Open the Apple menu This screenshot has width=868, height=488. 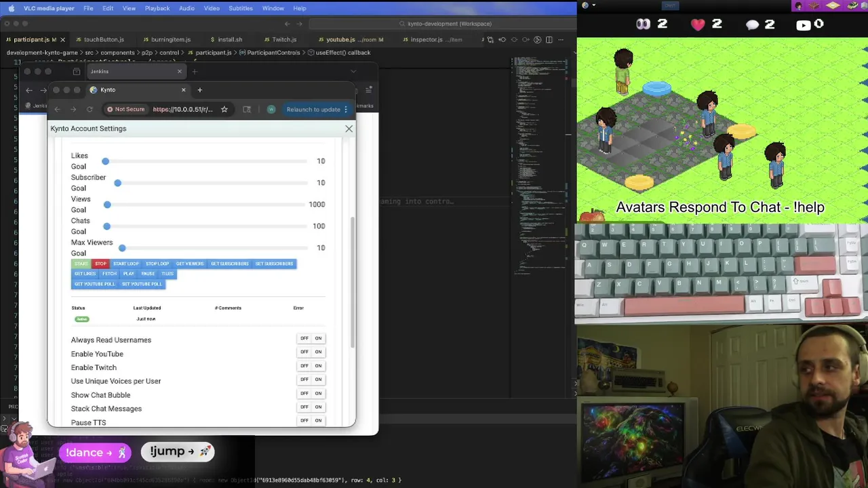(11, 8)
